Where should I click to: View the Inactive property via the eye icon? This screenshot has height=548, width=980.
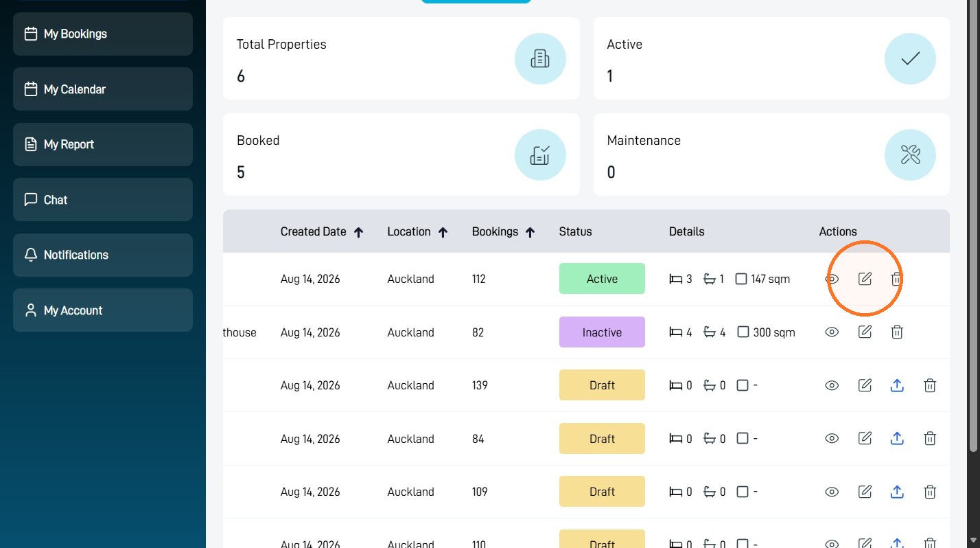click(832, 332)
